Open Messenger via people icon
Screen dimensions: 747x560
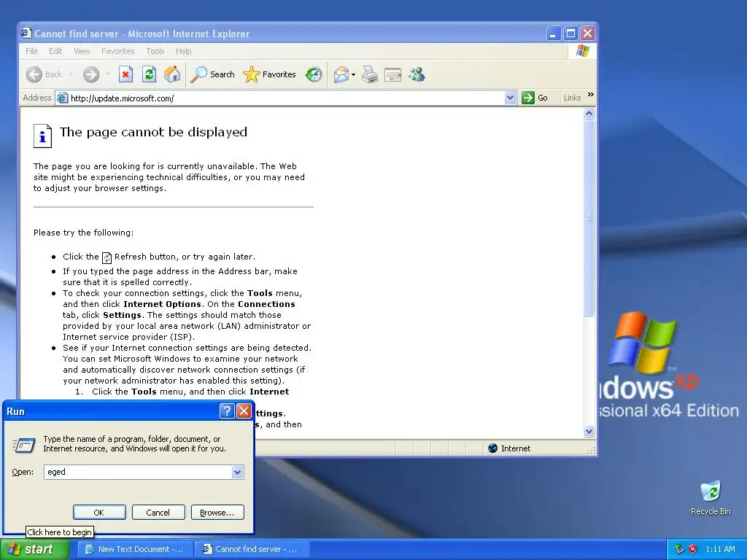pos(417,74)
